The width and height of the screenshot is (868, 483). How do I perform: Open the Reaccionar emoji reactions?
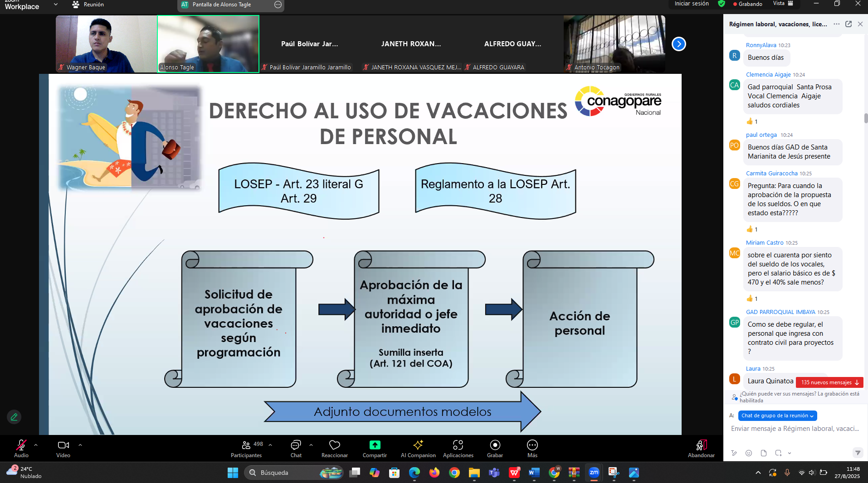(x=334, y=445)
